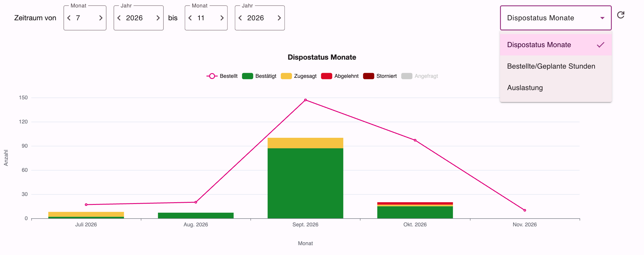Screen dimensions: 644x255
Task: Toggle Zugesagt series in the legend
Action: click(298, 76)
